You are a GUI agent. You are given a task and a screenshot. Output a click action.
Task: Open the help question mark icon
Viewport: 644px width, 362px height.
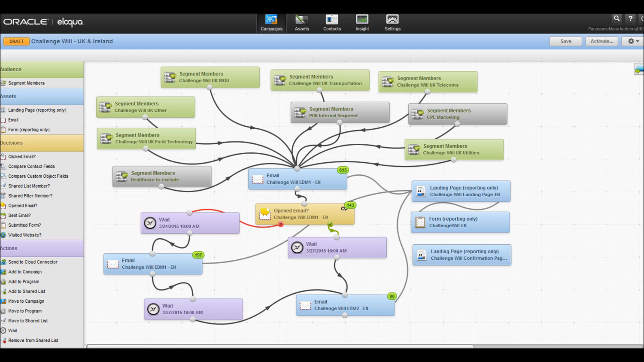630,18
